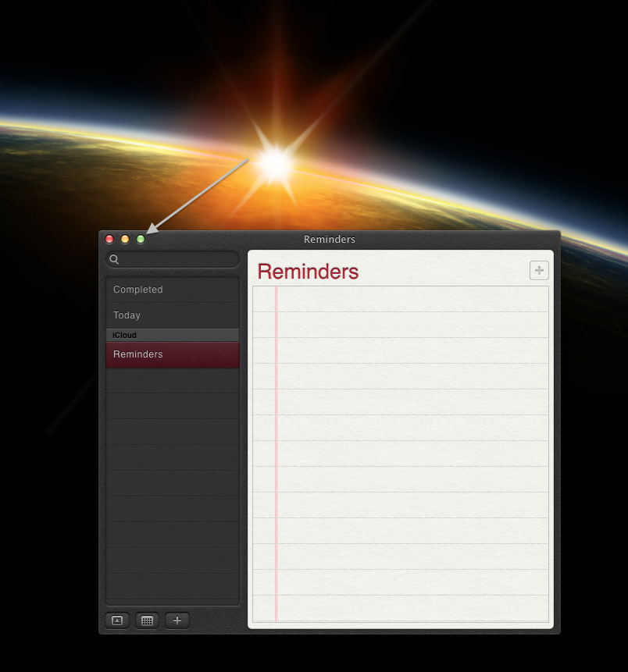Click the iCloud section header
The width and height of the screenshot is (628, 672).
click(x=173, y=335)
